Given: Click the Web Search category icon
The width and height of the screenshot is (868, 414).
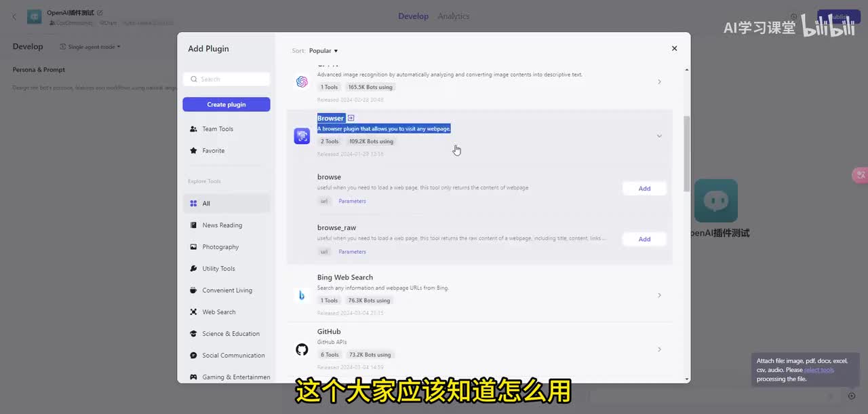Looking at the screenshot, I should [x=194, y=312].
